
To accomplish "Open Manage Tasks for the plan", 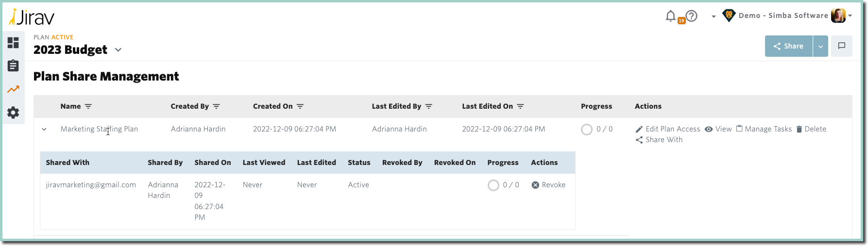I will coord(764,129).
